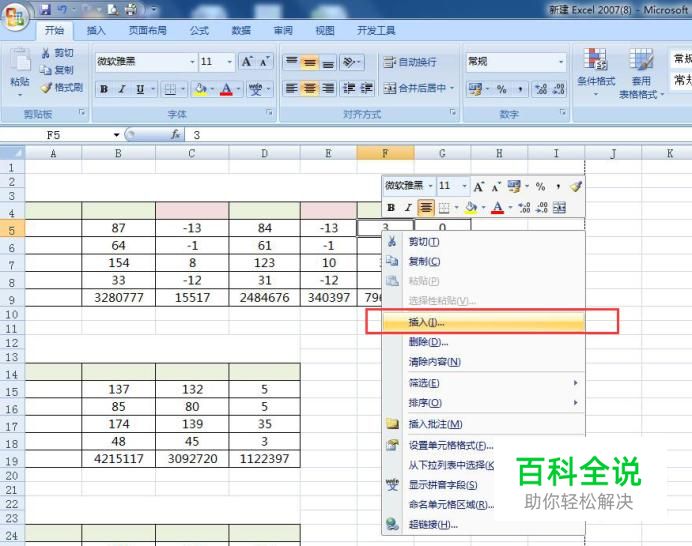The height and width of the screenshot is (546, 692).
Task: Click the Paste icon in ribbon clipboard
Action: [20, 60]
